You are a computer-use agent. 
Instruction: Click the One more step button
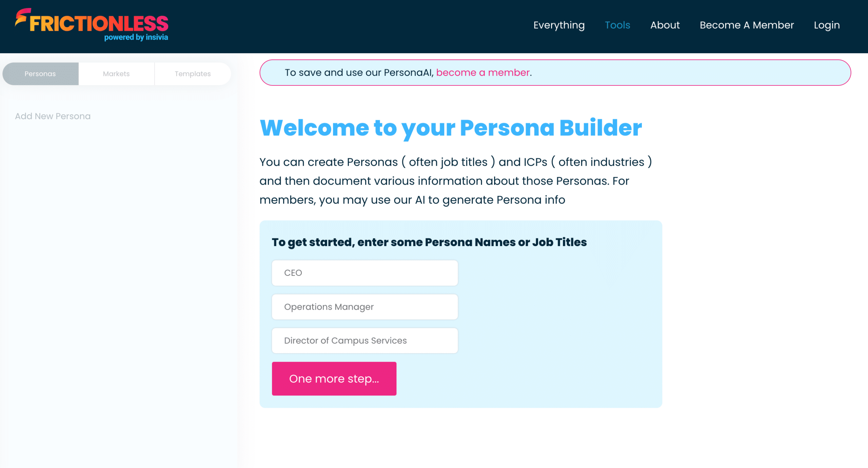coord(334,379)
